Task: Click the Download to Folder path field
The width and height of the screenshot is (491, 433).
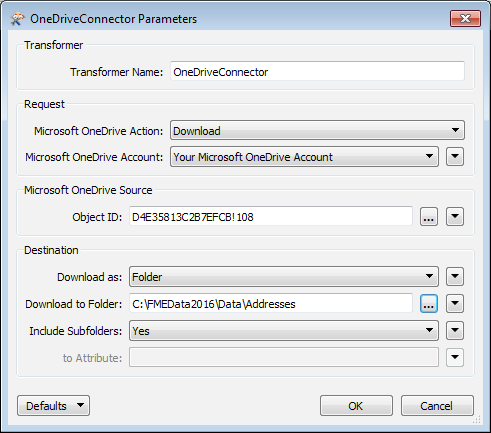Action: tap(271, 304)
